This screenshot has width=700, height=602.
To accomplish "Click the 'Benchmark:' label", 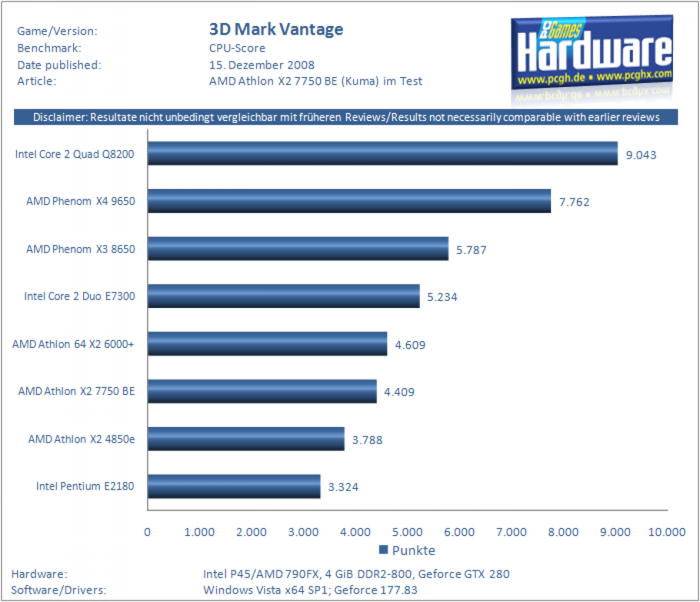I will click(49, 48).
